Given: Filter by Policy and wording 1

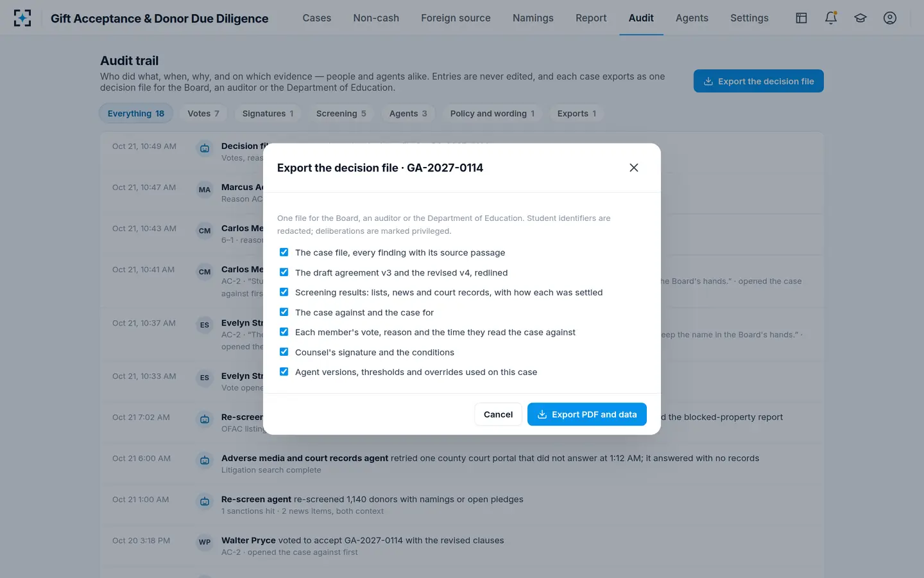Looking at the screenshot, I should point(493,114).
